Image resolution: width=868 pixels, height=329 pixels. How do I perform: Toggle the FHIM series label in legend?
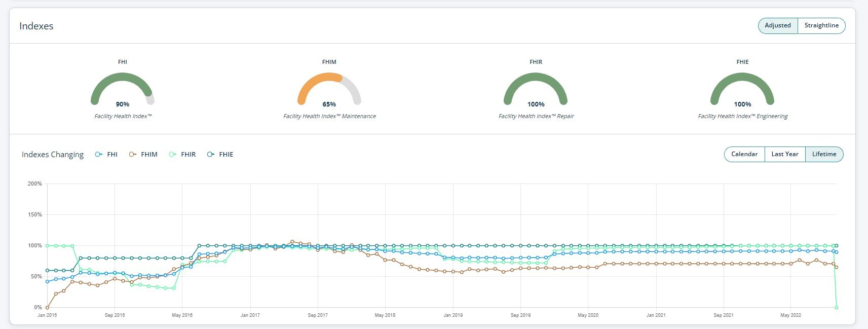[x=149, y=155]
